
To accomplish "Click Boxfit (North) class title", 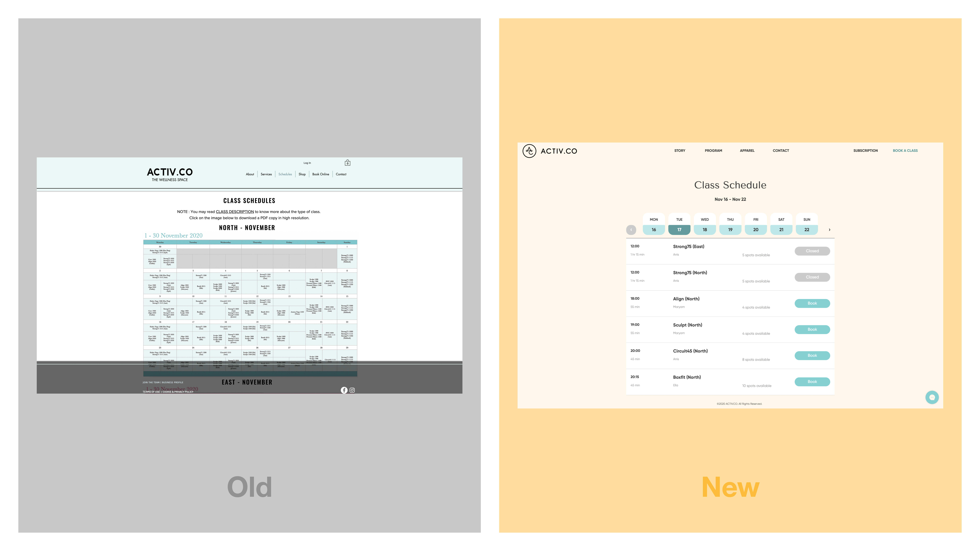I will tap(687, 377).
